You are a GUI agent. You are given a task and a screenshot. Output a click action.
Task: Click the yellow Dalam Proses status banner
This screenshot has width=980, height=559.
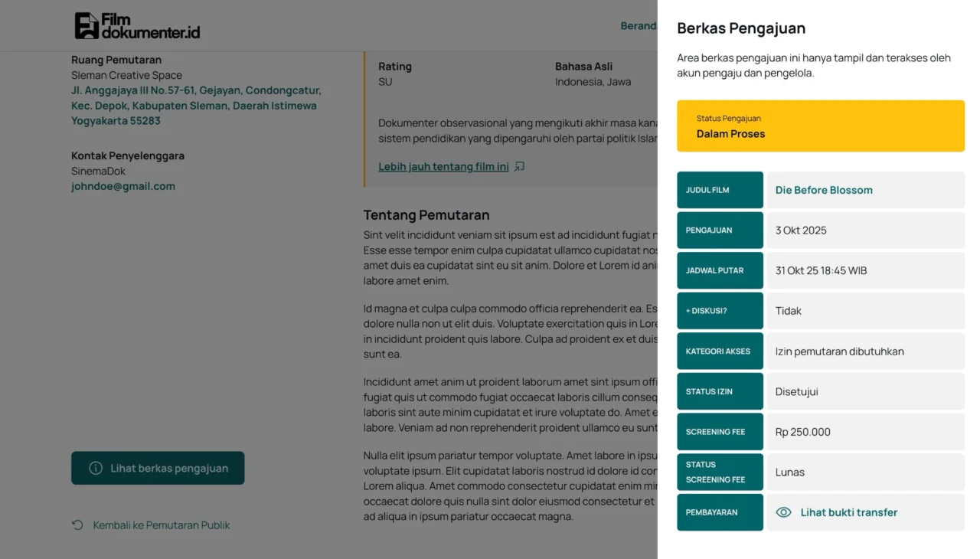(820, 126)
